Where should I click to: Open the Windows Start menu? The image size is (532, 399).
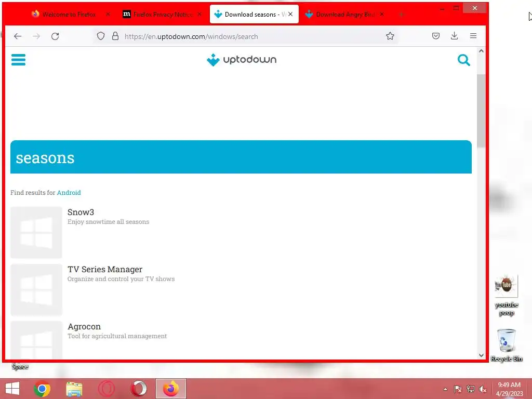[12, 389]
